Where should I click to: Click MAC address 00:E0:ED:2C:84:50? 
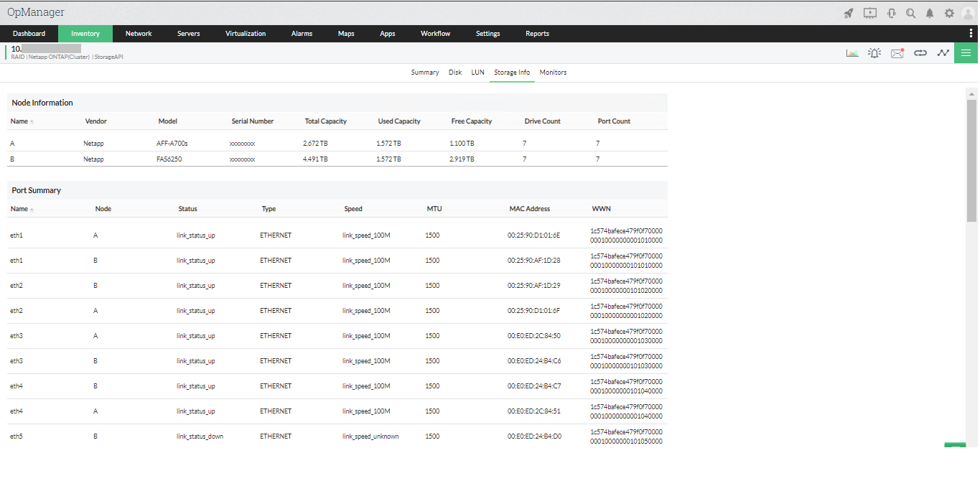534,336
